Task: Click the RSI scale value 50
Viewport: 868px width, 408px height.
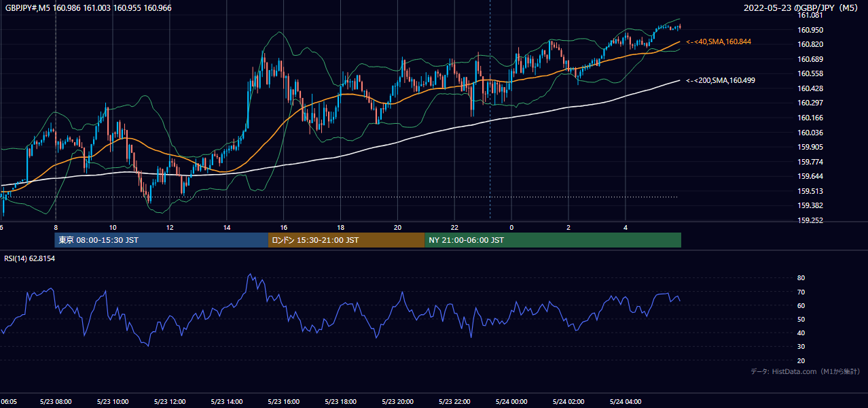Action: [x=801, y=319]
